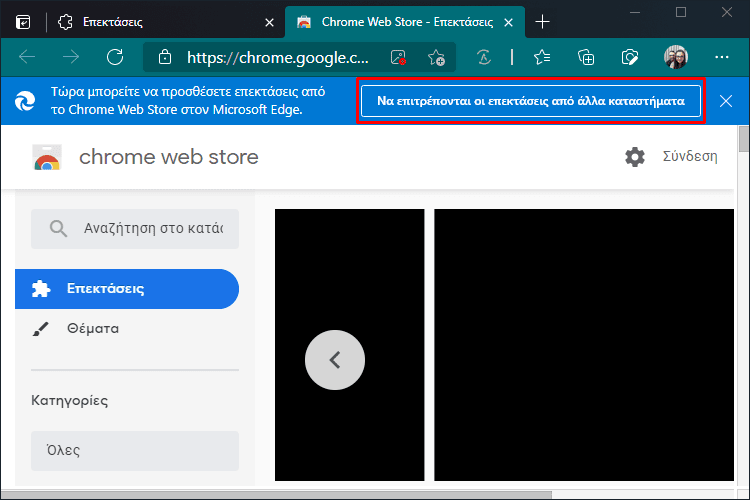Click the large black carousel banner

click(x=584, y=344)
